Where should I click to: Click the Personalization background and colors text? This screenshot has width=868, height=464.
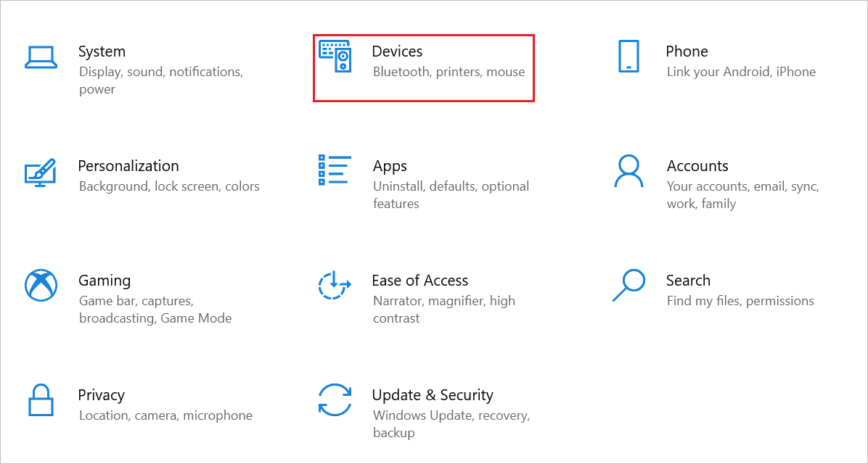168,186
